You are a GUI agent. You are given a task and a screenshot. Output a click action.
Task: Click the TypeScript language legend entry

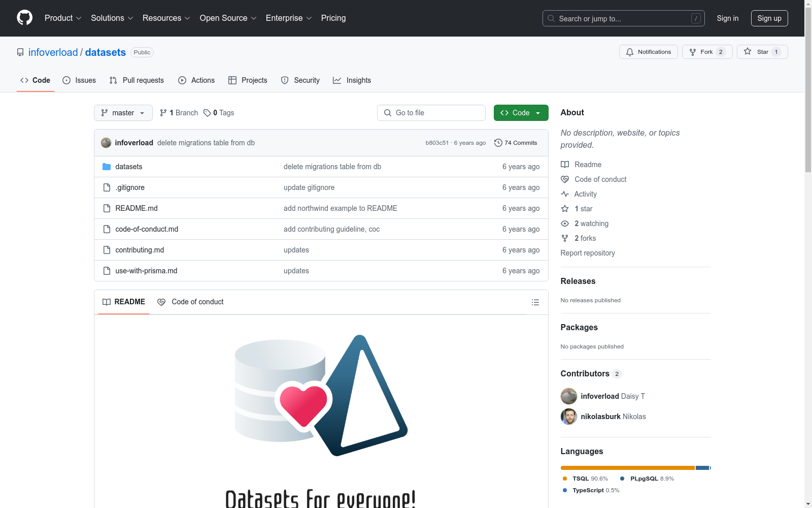tap(591, 490)
